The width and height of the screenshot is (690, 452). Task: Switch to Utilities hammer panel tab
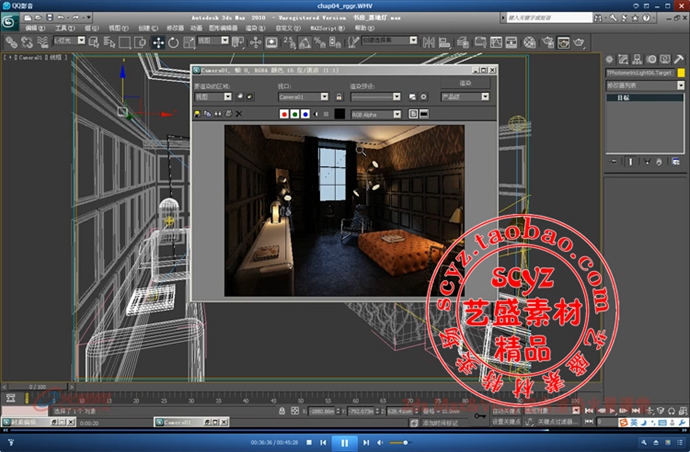coord(679,59)
